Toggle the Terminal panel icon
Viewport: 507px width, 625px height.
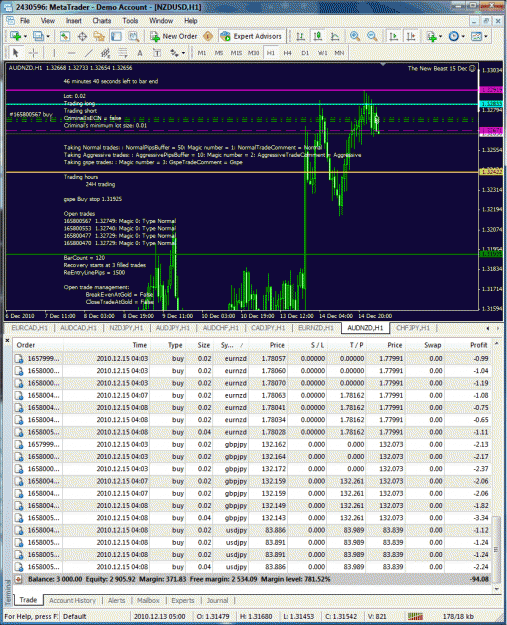116,36
